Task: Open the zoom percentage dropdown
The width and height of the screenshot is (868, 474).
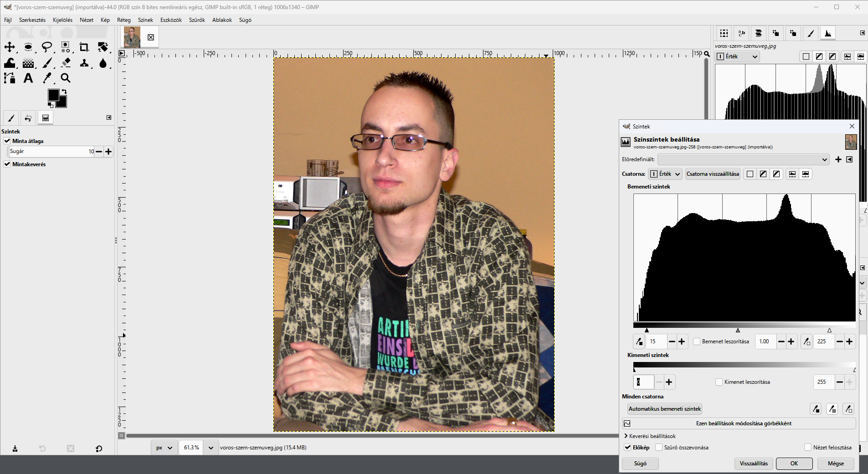Action: pyautogui.click(x=211, y=448)
